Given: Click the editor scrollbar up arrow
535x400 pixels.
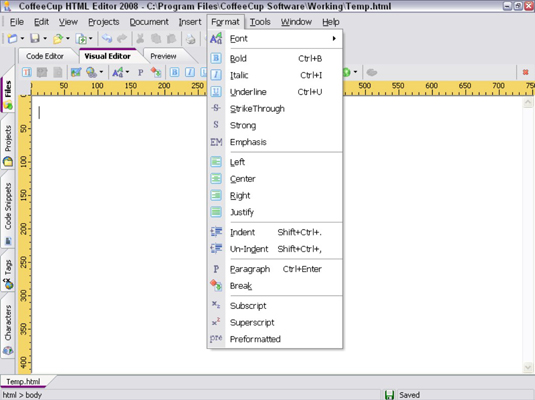Looking at the screenshot, I should tap(527, 102).
